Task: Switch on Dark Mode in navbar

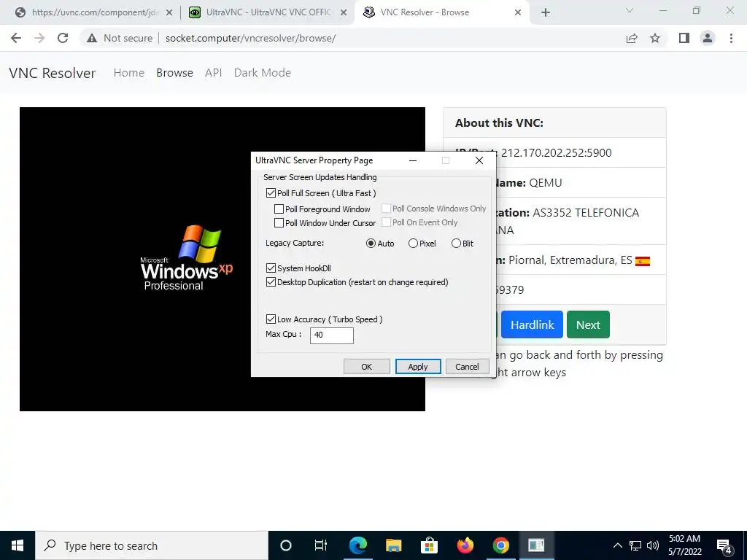Action: click(x=263, y=73)
